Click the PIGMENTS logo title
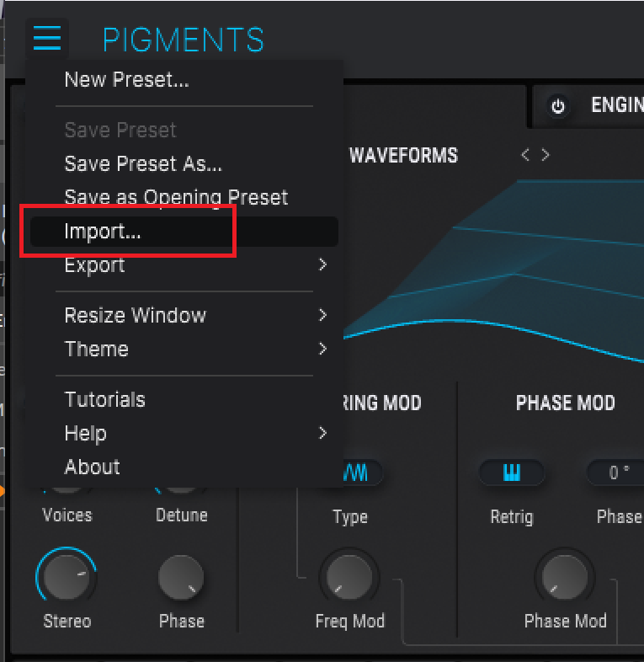The height and width of the screenshot is (662, 644). coord(184,40)
